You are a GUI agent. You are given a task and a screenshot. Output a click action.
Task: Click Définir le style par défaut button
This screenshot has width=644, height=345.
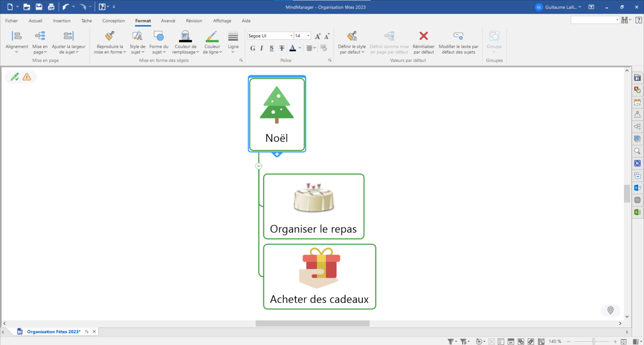pos(352,36)
